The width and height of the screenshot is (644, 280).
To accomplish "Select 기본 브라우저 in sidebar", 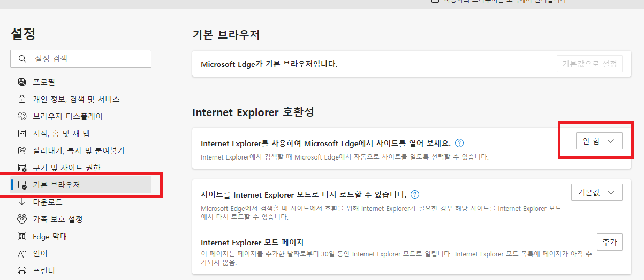I will point(81,185).
